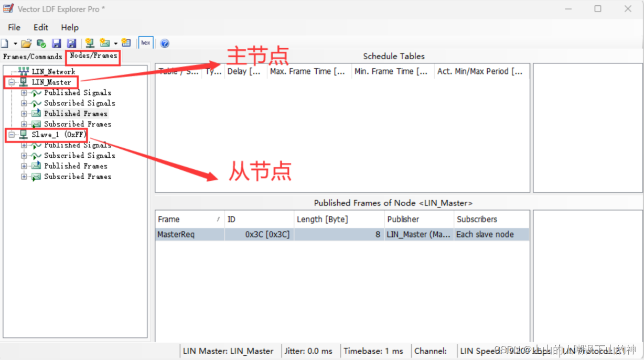Click Published Frames envelope icon under Slave_1
The width and height of the screenshot is (644, 360).
(36, 166)
